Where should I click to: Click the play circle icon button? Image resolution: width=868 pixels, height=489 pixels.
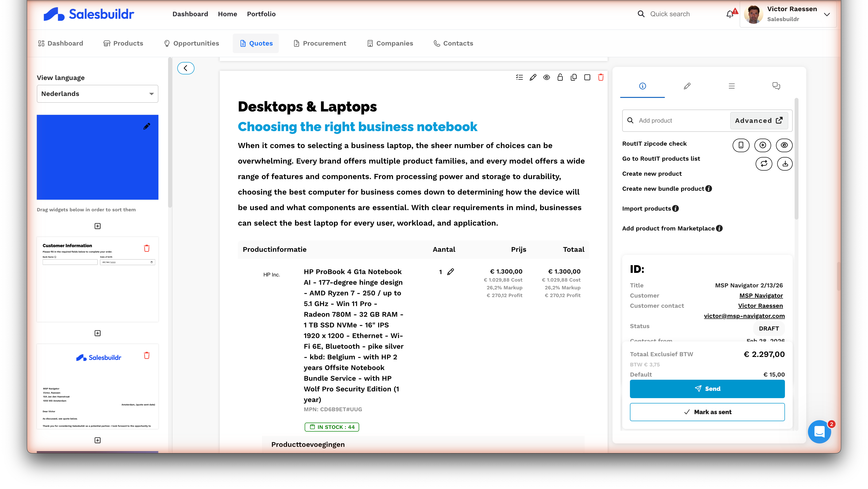pos(763,145)
